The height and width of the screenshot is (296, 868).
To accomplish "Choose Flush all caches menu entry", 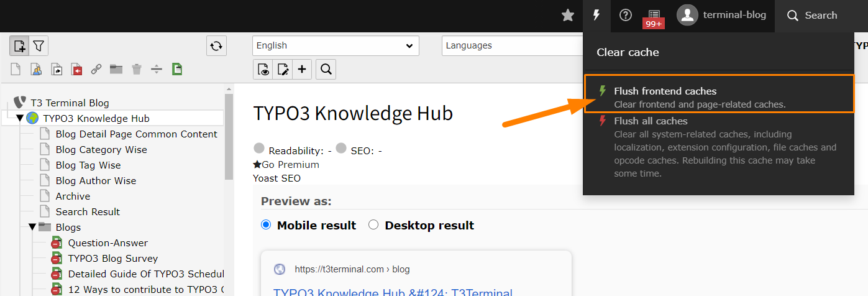I will (719, 148).
